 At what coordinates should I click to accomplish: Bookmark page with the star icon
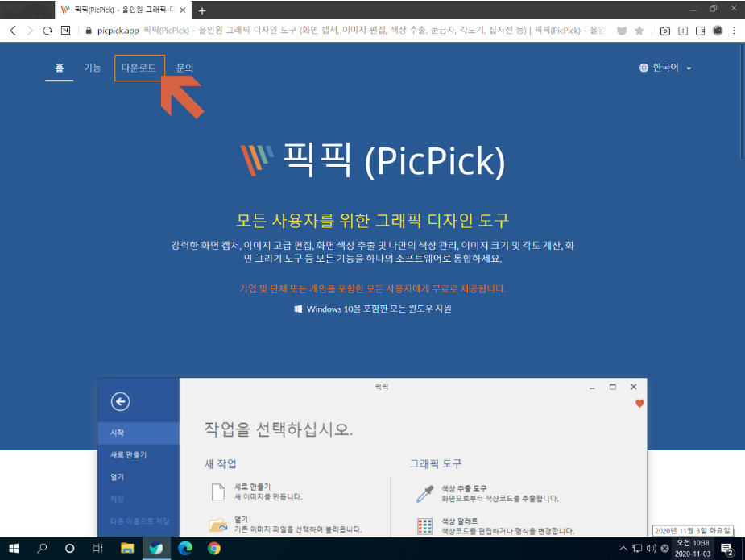coord(639,31)
